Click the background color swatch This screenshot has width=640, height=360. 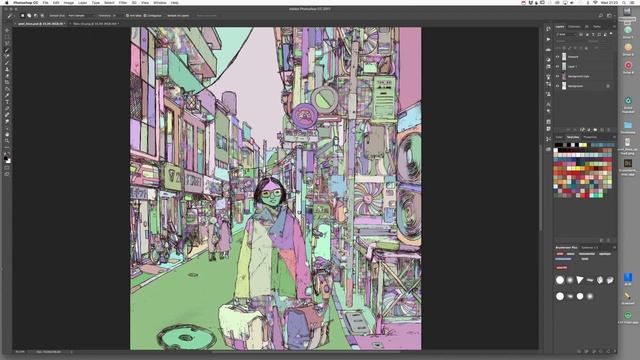click(9, 161)
